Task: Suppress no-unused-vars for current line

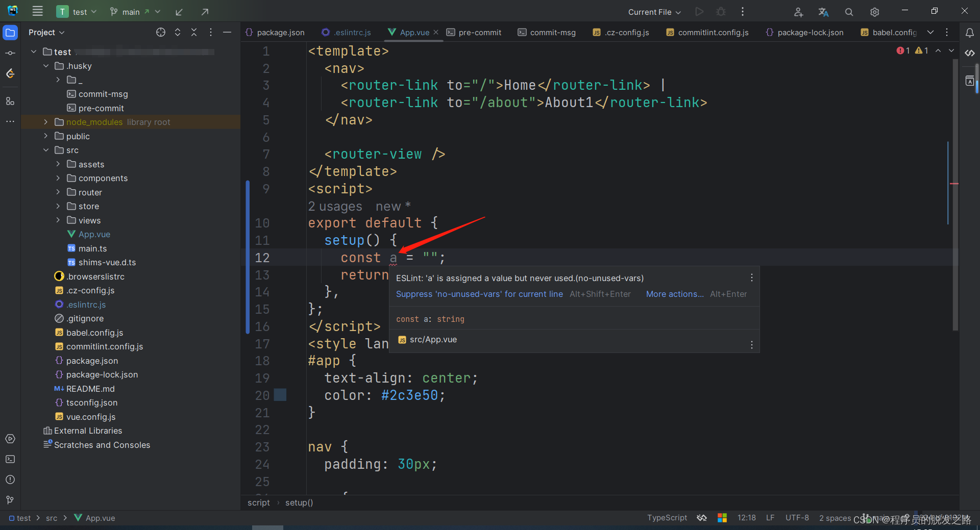Action: pyautogui.click(x=479, y=294)
